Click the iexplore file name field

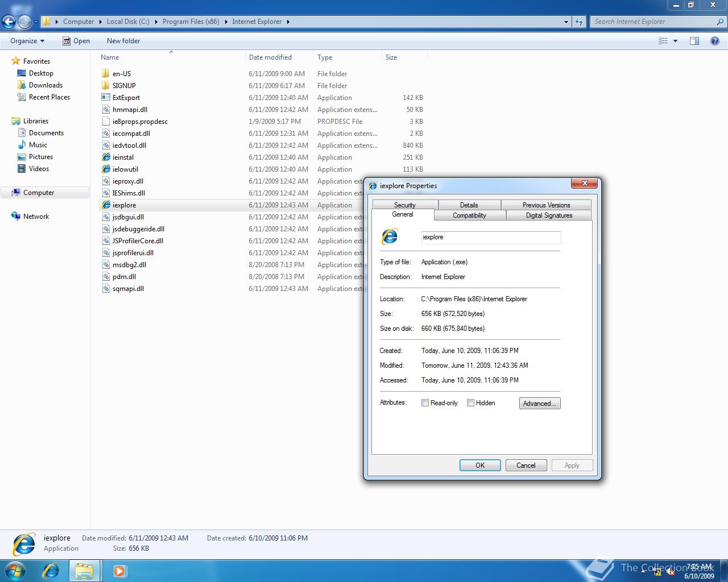tap(491, 238)
